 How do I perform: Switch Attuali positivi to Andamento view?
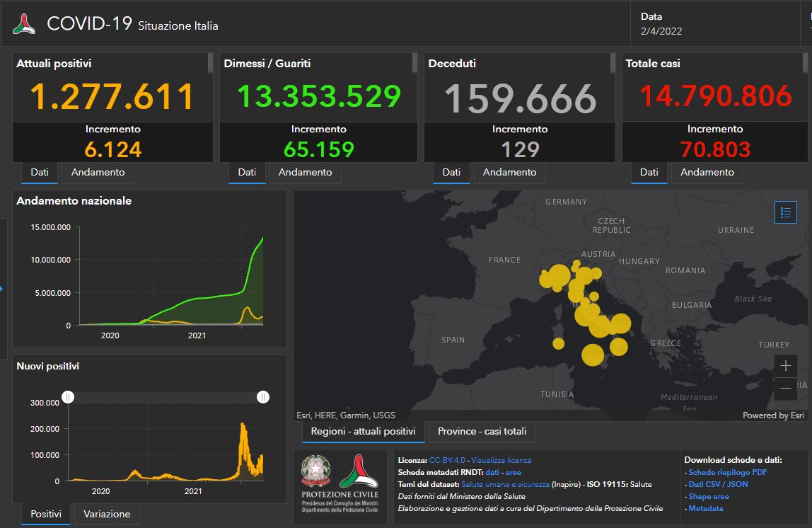click(x=98, y=172)
